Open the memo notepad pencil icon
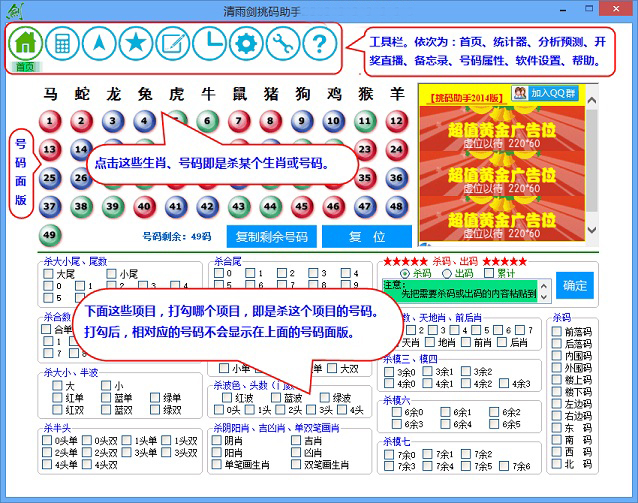 pos(172,43)
